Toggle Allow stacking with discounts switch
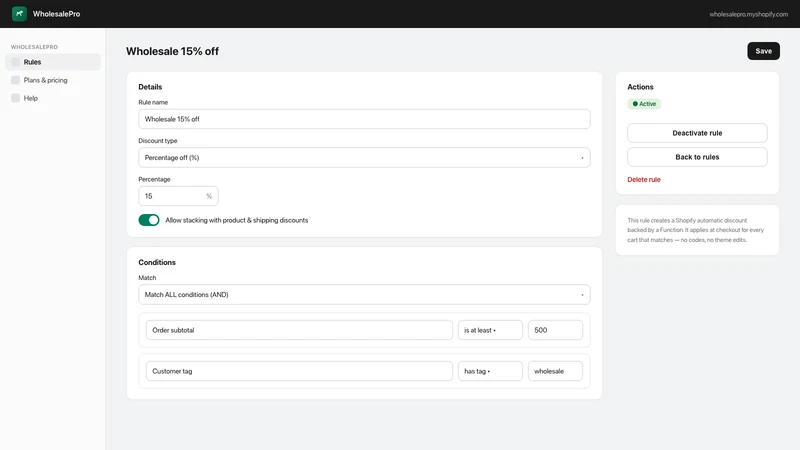Viewport: 800px width, 450px height. [x=149, y=220]
